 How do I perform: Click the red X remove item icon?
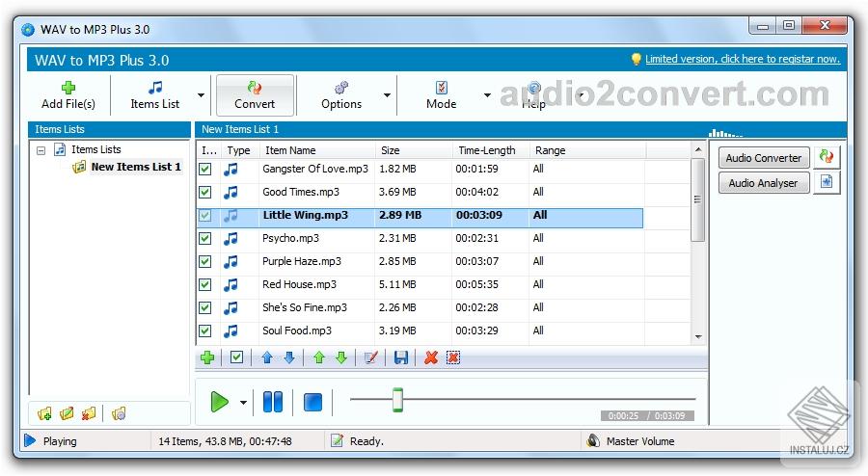point(431,357)
